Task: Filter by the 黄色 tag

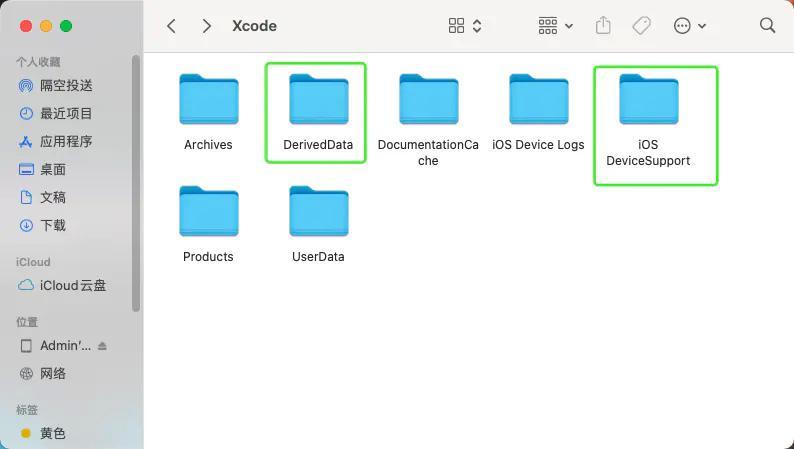Action: click(43, 433)
